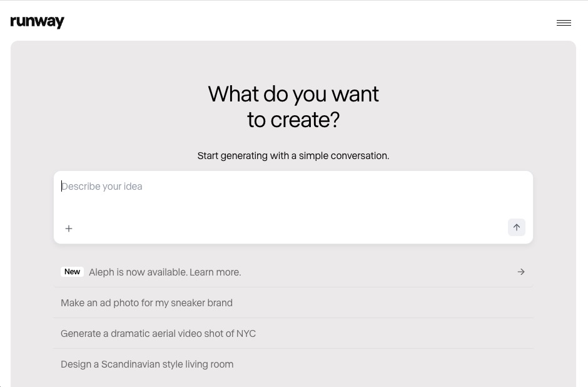588x387 pixels.
Task: Click "Start generating with a simple conversation." text
Action: pos(293,156)
